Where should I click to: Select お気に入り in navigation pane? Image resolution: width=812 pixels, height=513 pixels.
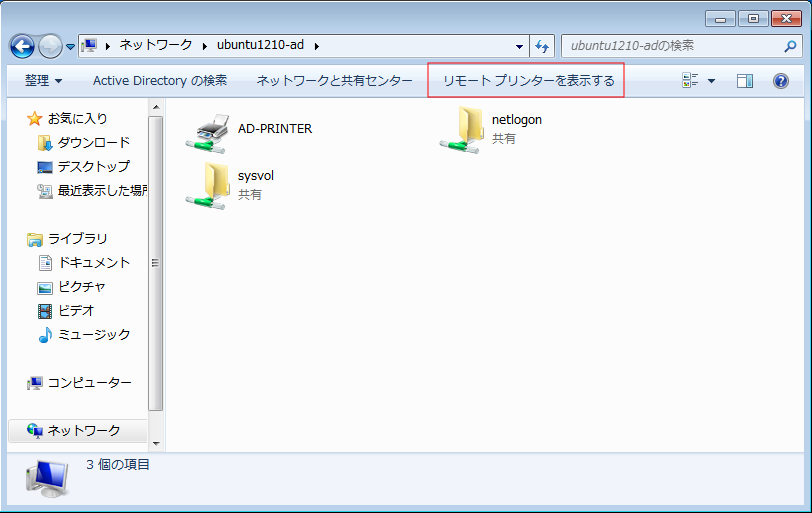(77, 119)
